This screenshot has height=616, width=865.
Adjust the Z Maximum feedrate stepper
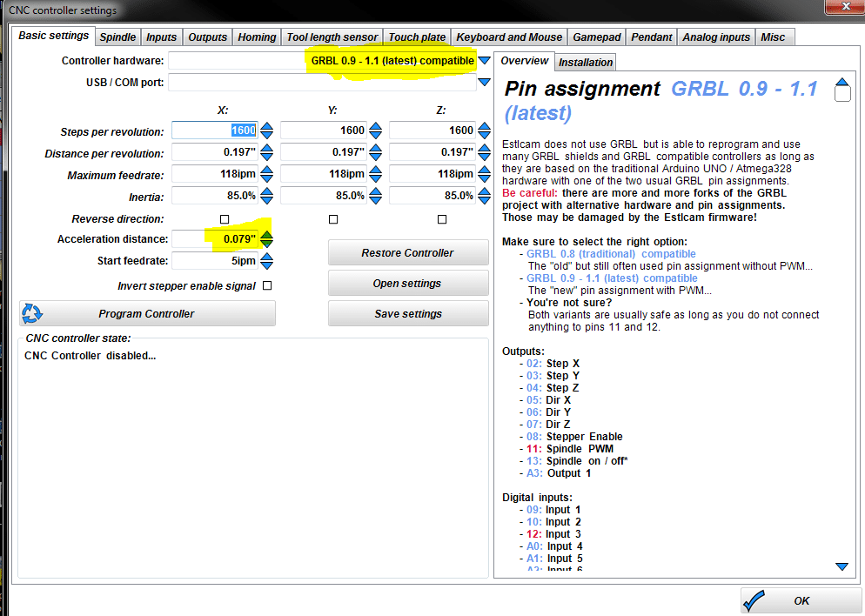[x=485, y=174]
